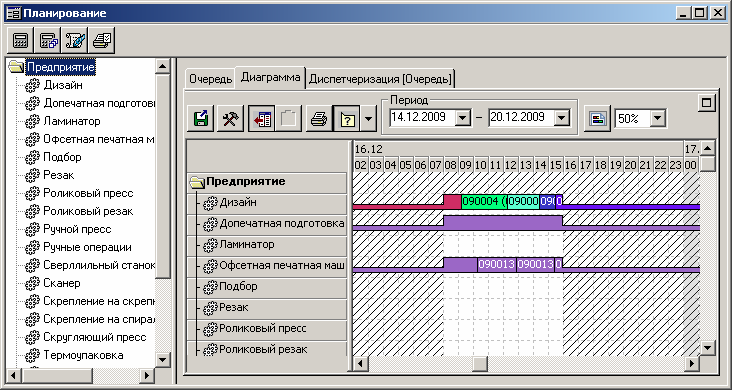Click the scroll-and-pen toolbar icon
Screen dimensions: 732x390
click(x=75, y=40)
